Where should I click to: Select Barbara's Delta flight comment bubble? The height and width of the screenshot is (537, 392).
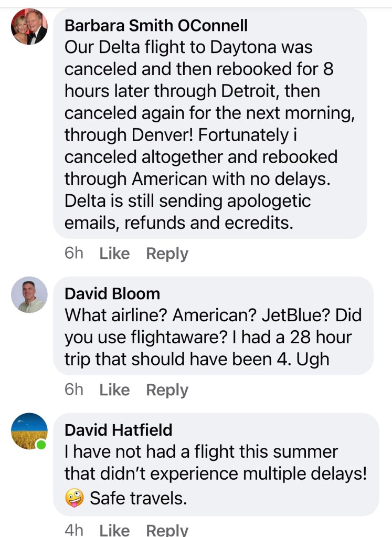click(210, 135)
